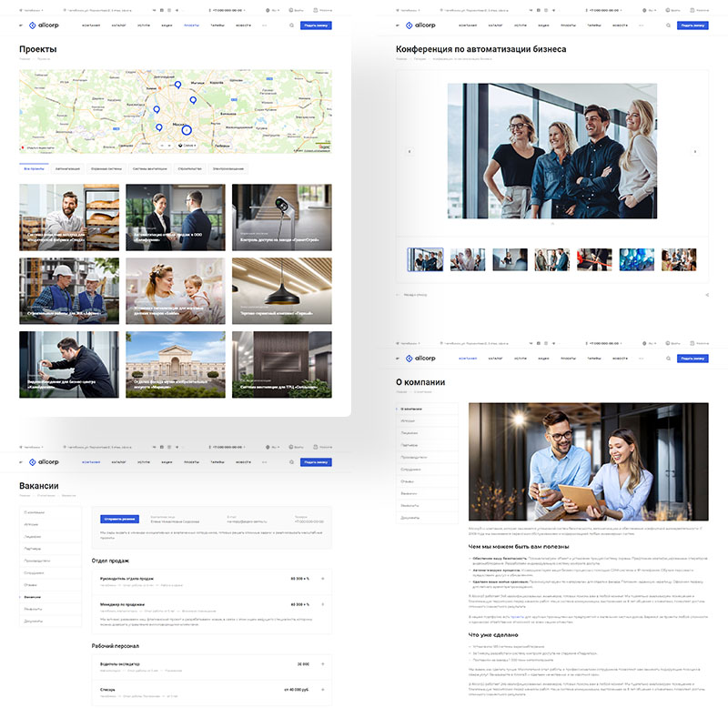
Task: Expand the Слесарь vacancy row
Action: [323, 690]
